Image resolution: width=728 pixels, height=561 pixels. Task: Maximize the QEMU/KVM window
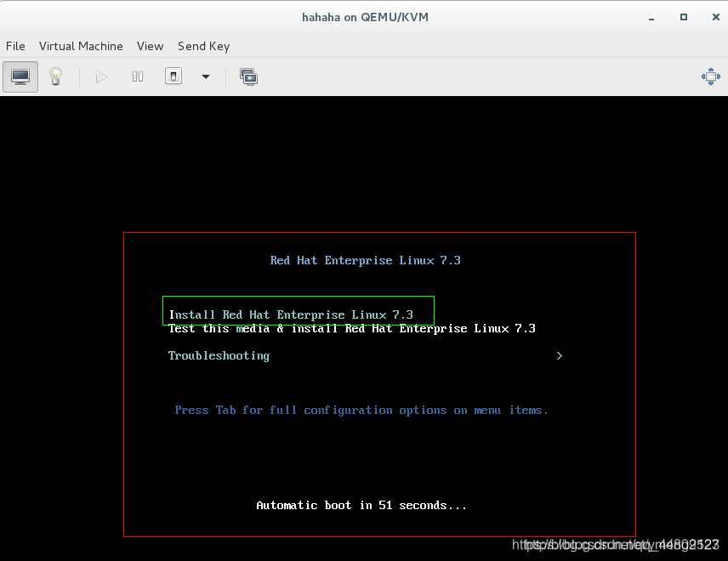point(684,17)
